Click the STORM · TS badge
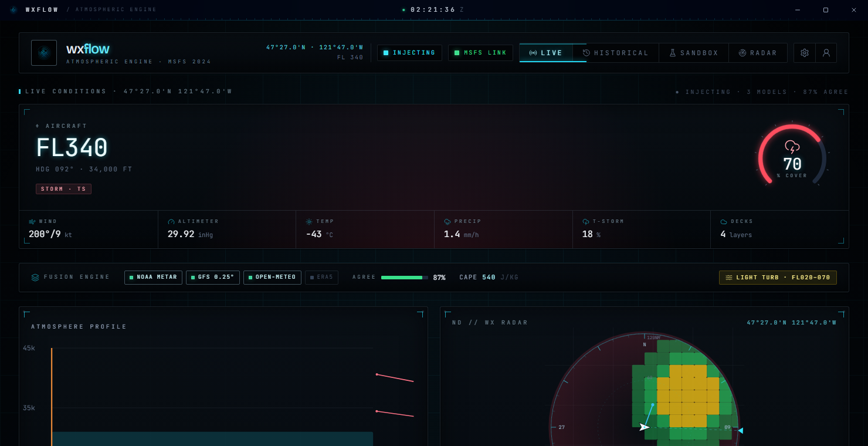Screen dimensions: 868x446 pyautogui.click(x=63, y=189)
